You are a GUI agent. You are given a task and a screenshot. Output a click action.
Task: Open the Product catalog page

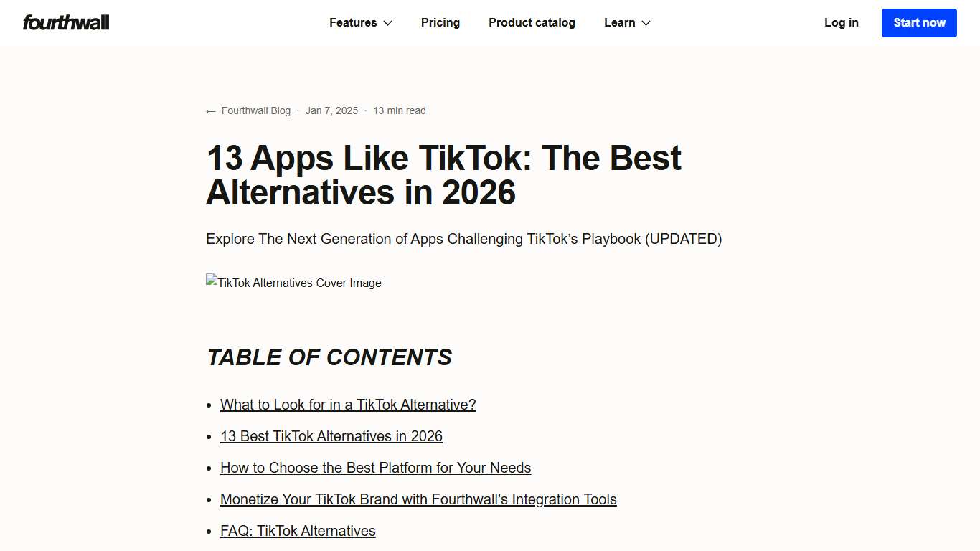pos(532,22)
